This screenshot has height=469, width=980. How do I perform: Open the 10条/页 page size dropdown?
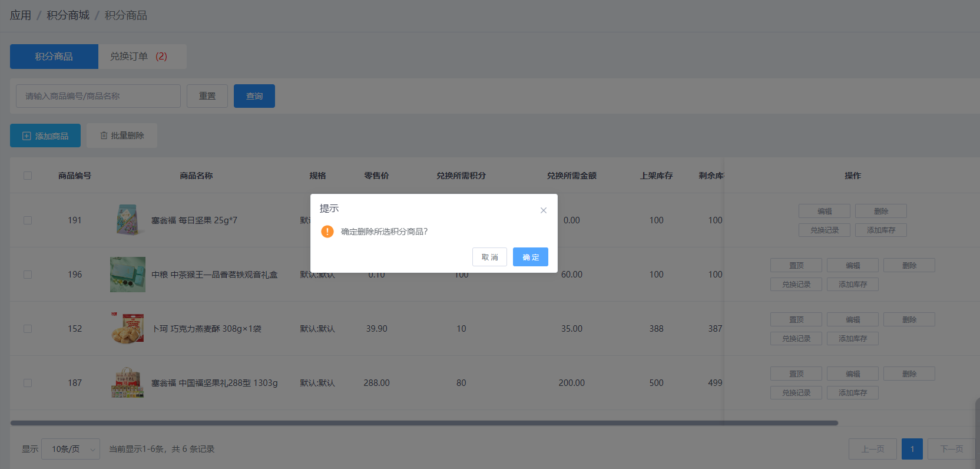click(71, 449)
